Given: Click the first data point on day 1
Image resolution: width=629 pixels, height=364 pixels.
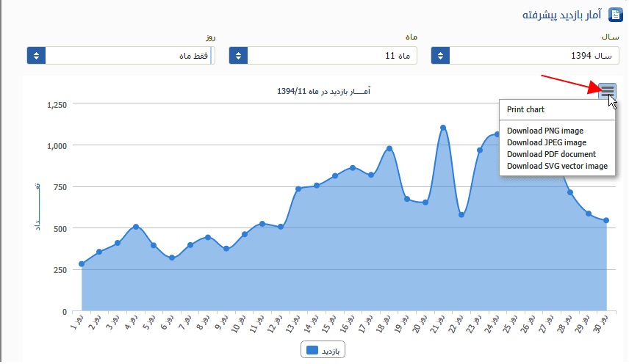Looking at the screenshot, I should click(x=82, y=264).
